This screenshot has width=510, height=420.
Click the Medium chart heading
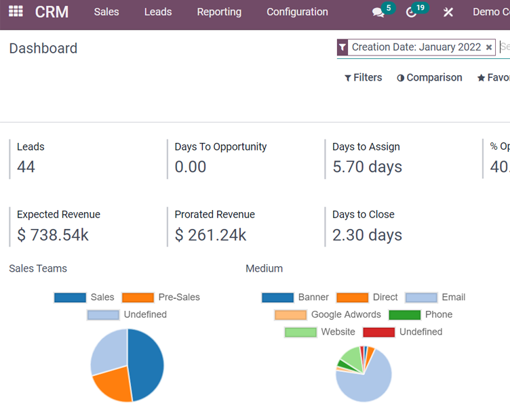pos(264,269)
